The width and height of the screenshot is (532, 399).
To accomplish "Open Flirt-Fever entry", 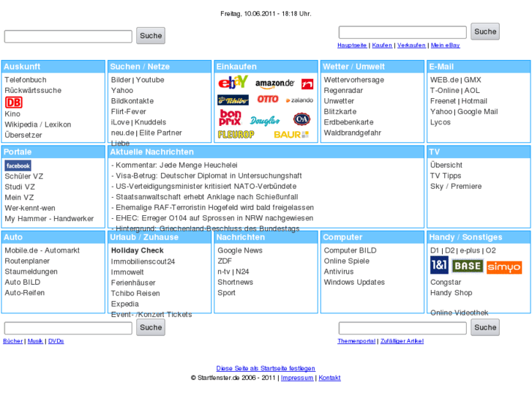I will coord(129,111).
